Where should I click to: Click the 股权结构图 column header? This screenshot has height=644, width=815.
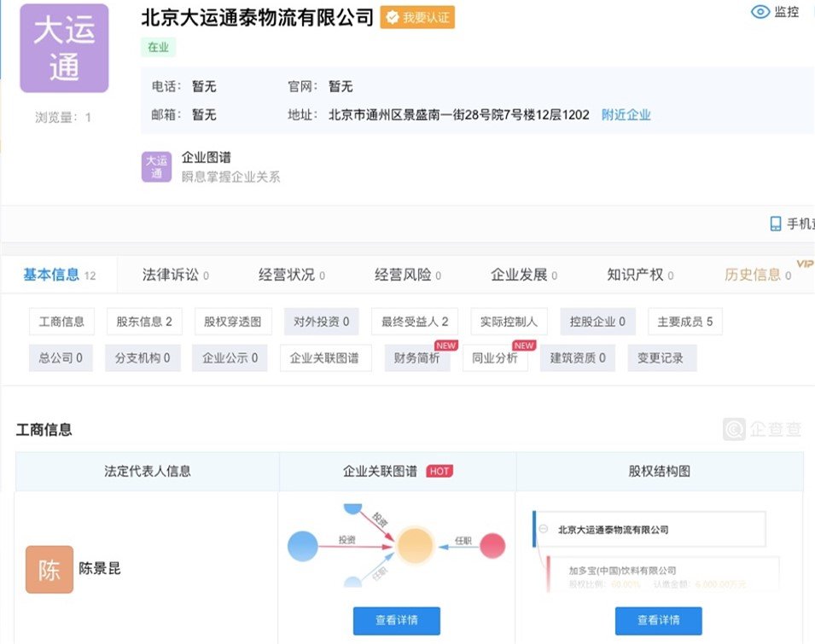click(659, 471)
